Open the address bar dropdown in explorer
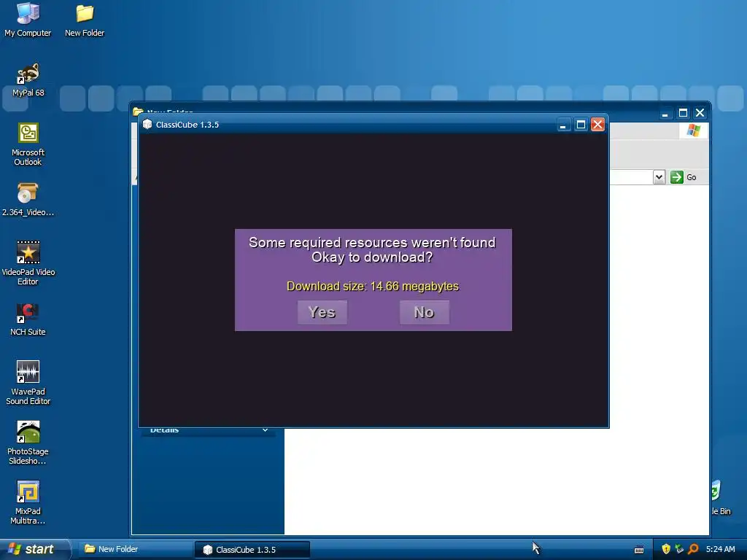747x560 pixels. click(659, 177)
